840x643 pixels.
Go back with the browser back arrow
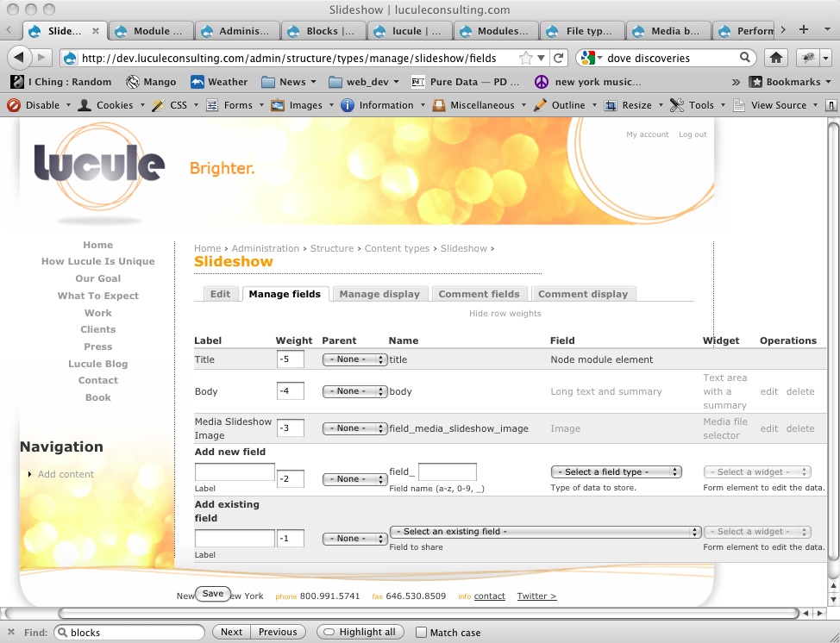(x=19, y=57)
